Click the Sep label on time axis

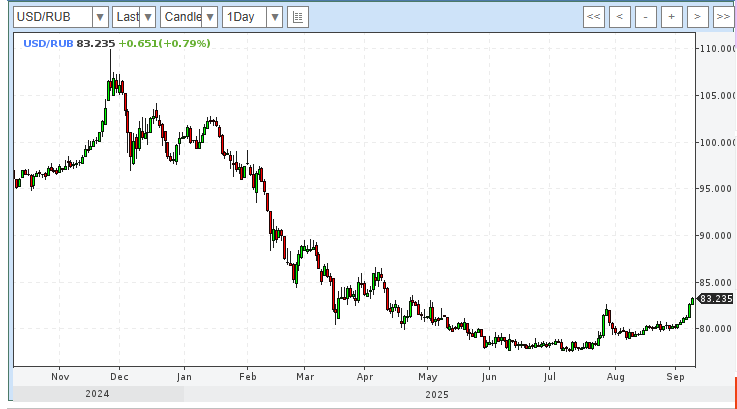[675, 377]
